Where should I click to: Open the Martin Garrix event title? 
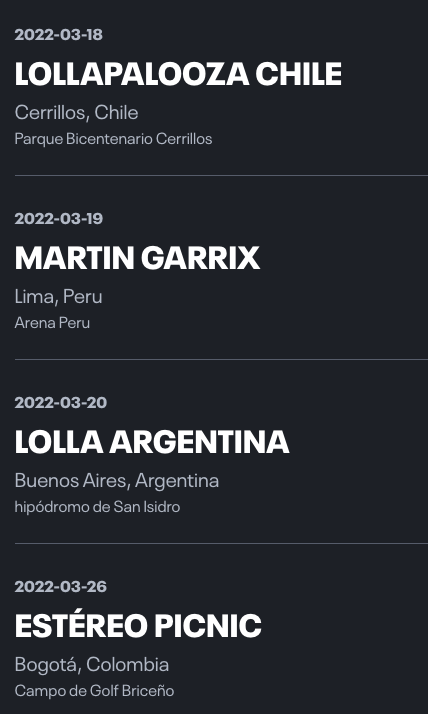point(137,258)
